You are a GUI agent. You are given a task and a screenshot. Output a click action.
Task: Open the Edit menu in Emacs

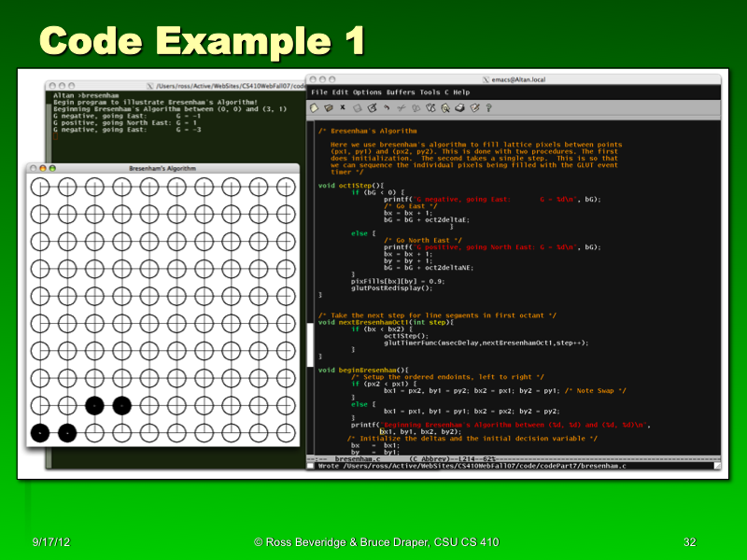[340, 92]
